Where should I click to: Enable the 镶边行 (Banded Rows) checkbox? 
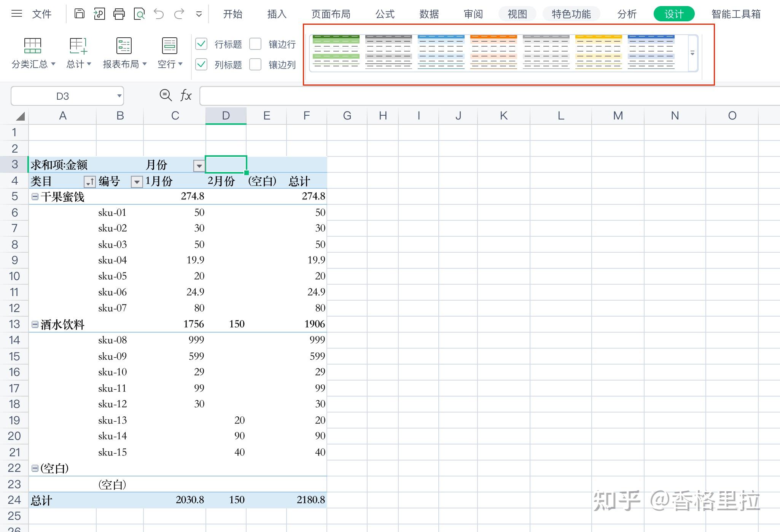pos(255,44)
